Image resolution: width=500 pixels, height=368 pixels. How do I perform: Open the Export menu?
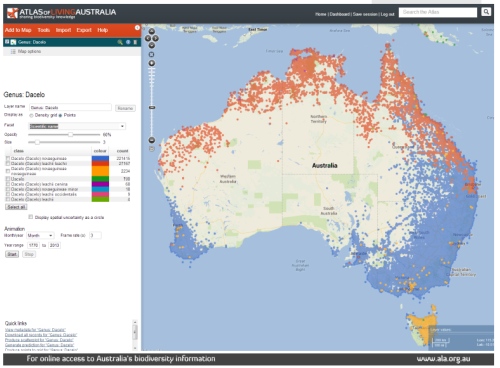(84, 30)
